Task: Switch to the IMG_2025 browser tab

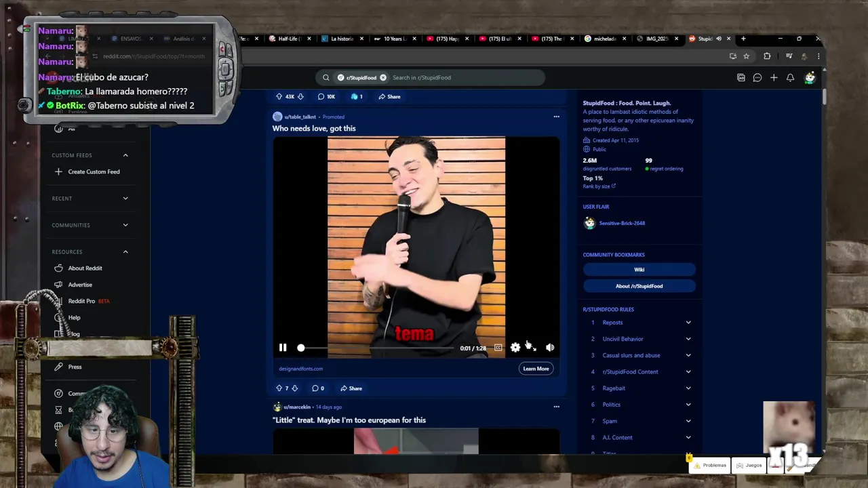Action: pos(656,39)
